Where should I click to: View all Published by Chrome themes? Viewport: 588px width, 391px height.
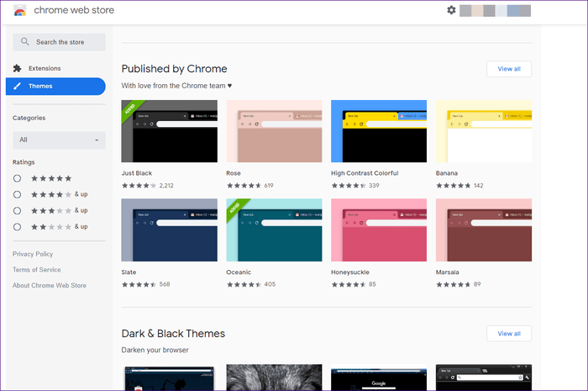[x=509, y=69]
